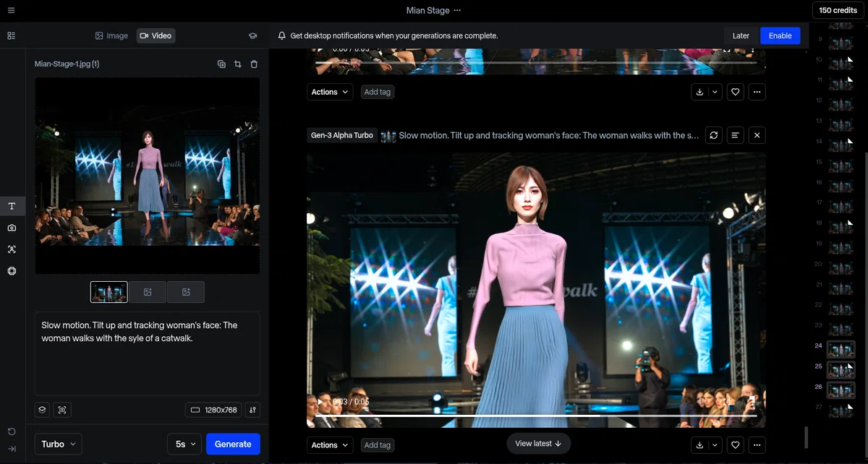Select the text prompt T tool
The image size is (868, 464).
(12, 206)
